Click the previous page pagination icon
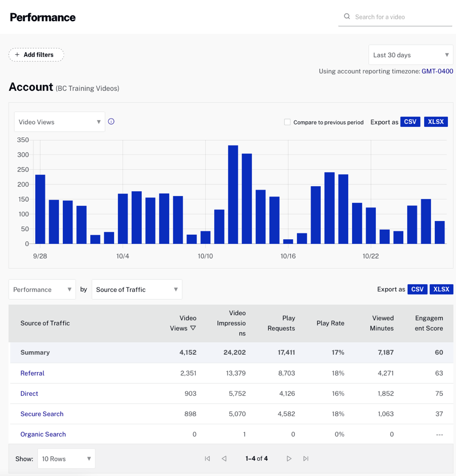The image size is (456, 476). pyautogui.click(x=224, y=458)
